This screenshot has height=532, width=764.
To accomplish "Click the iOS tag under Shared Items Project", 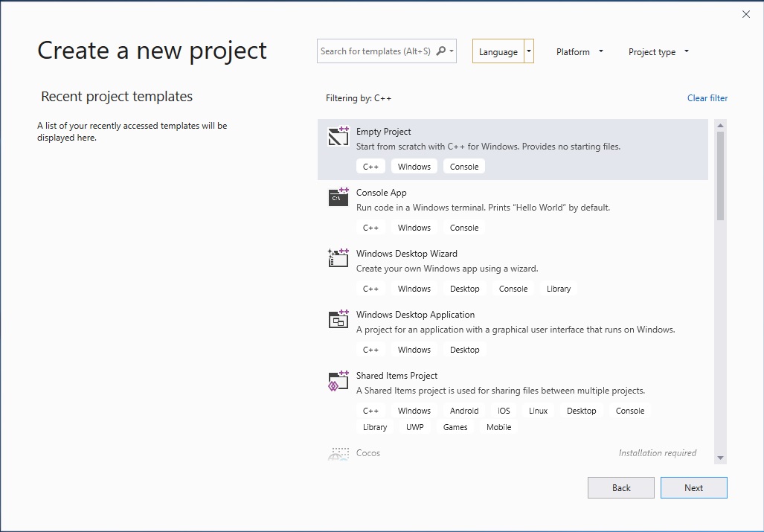I will [504, 411].
